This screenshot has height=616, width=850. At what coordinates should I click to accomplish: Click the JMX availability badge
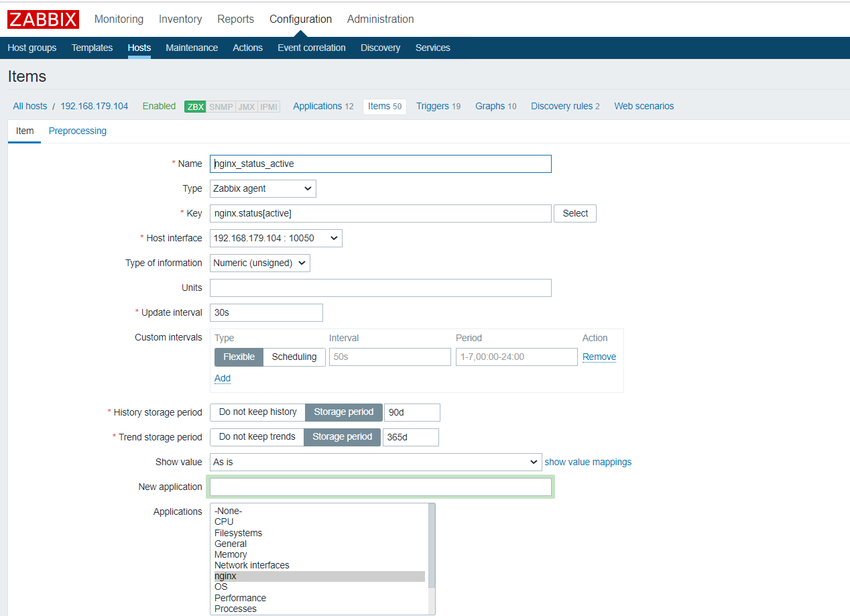coord(246,107)
